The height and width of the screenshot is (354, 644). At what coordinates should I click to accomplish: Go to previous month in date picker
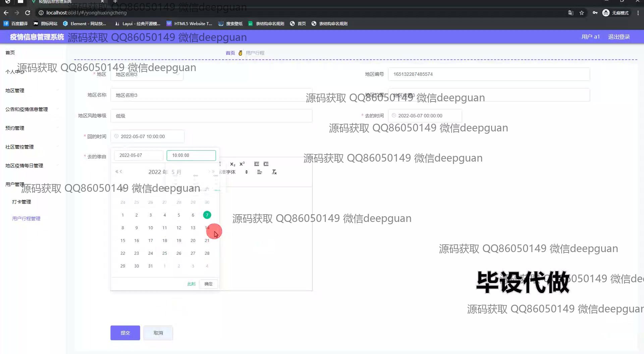point(121,172)
